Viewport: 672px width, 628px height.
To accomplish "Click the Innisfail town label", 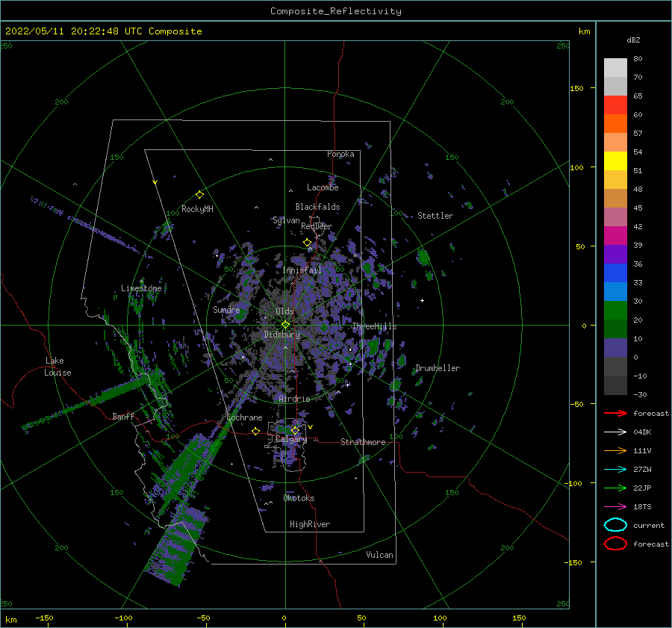I will coord(302,270).
